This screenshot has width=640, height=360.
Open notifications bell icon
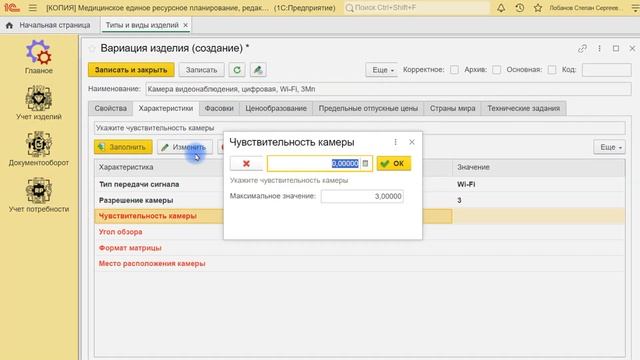pos(501,8)
